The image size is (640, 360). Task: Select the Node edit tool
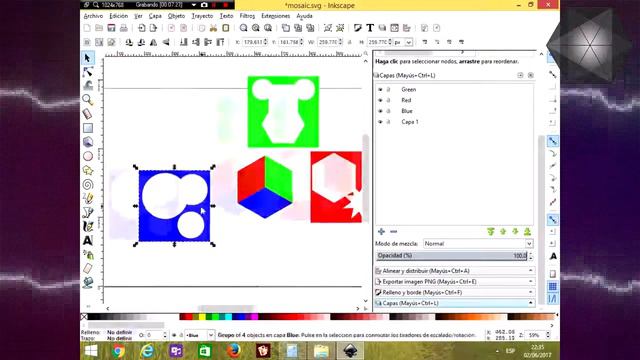tap(87, 72)
